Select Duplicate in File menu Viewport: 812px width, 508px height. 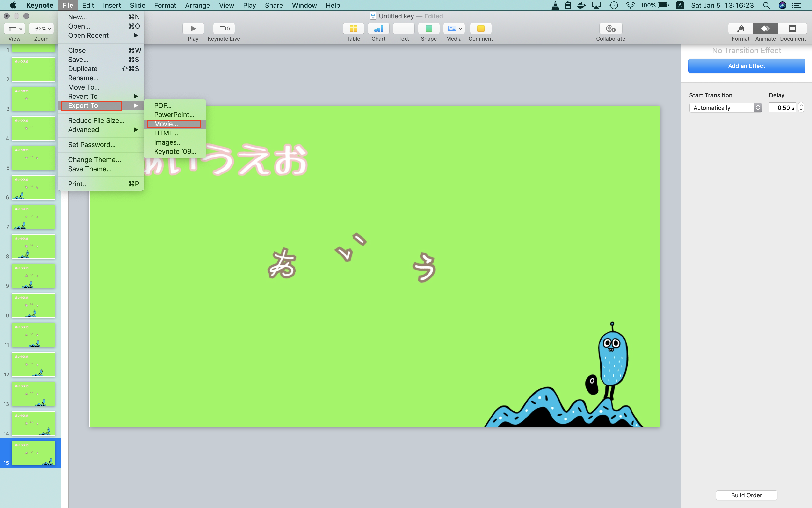coord(101,68)
